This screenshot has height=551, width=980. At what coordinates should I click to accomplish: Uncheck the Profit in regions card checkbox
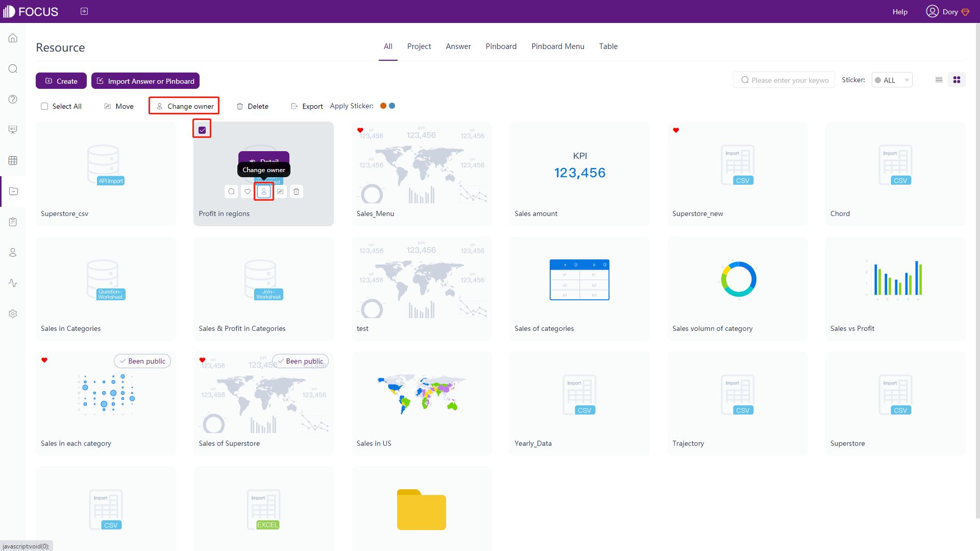tap(202, 130)
